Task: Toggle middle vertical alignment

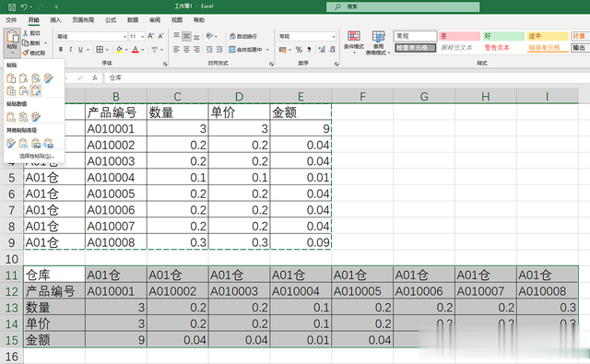Action: click(x=186, y=36)
